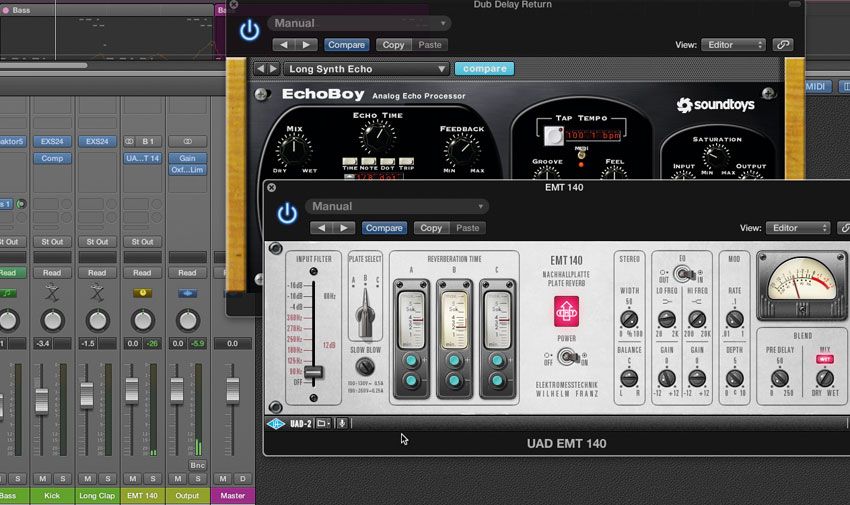Open the UA...T 14 plugin slot
The width and height of the screenshot is (850, 505).
coord(142,158)
